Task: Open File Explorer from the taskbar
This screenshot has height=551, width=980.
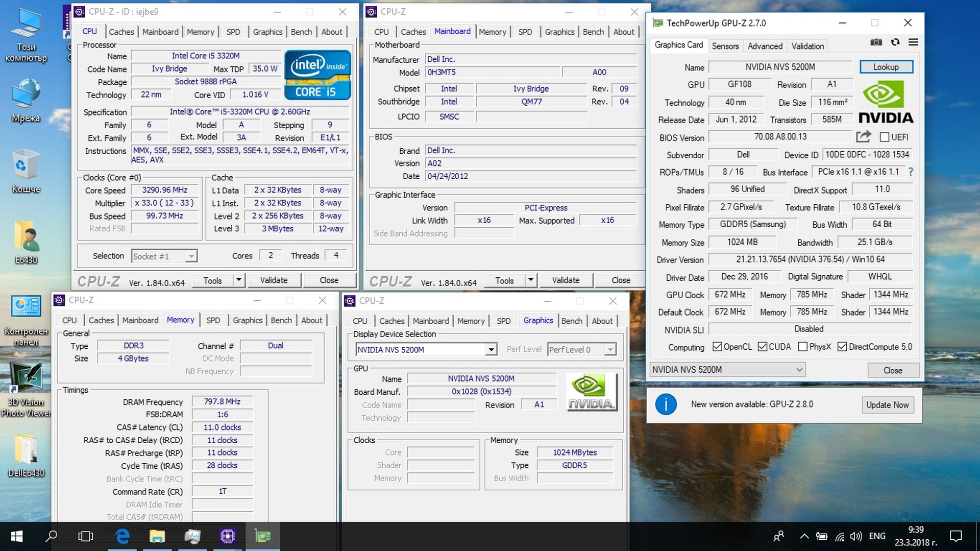Action: pos(157,536)
